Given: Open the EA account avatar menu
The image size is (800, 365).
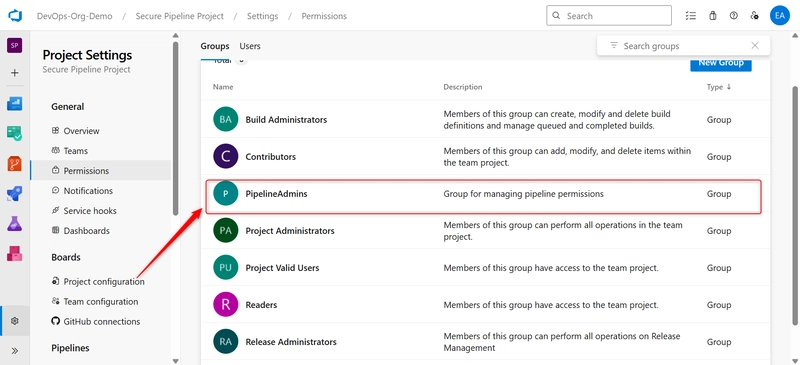Looking at the screenshot, I should (780, 16).
